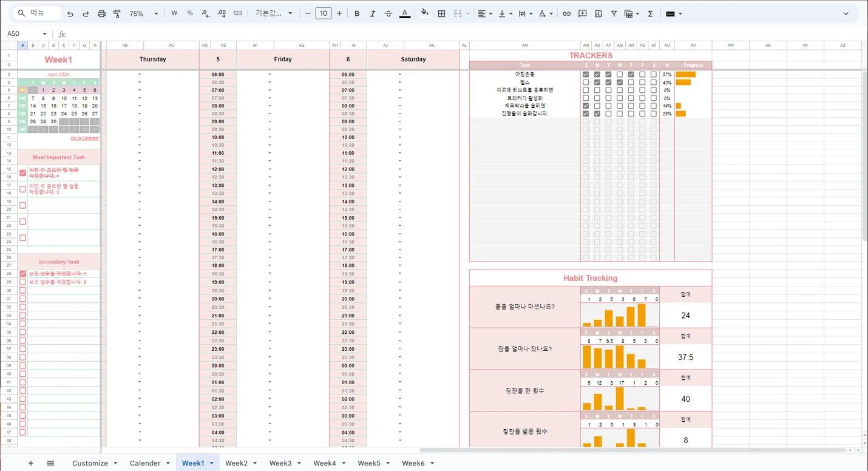The image size is (868, 471).
Task: Toggle Wednesday checkbox for 헬스 tracker
Action: point(620,82)
